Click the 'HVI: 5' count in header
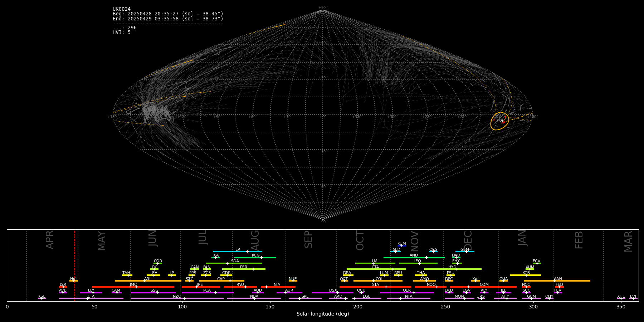Image resolution: width=644 pixels, height=322 pixels. tap(122, 32)
